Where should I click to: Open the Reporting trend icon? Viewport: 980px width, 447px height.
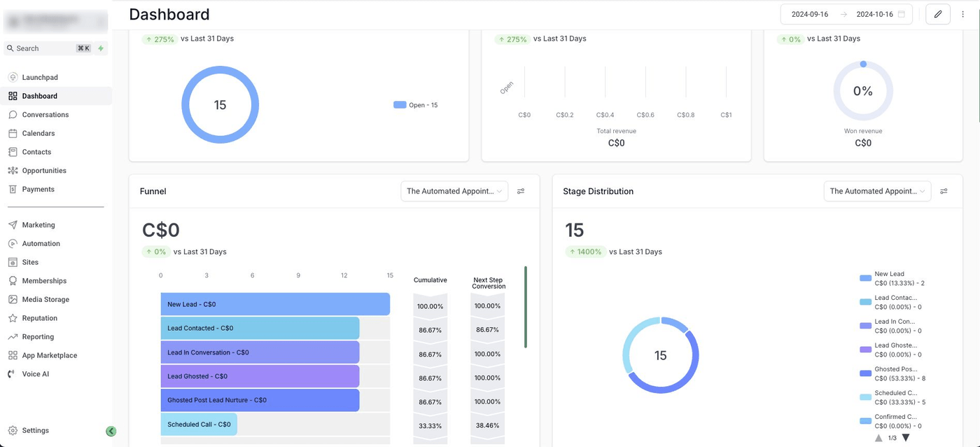point(13,337)
